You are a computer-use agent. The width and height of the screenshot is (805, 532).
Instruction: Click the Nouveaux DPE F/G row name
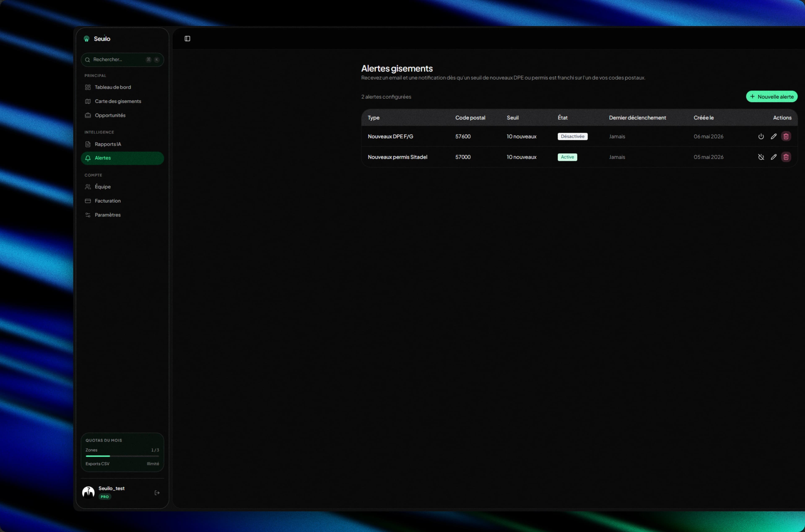pyautogui.click(x=391, y=136)
